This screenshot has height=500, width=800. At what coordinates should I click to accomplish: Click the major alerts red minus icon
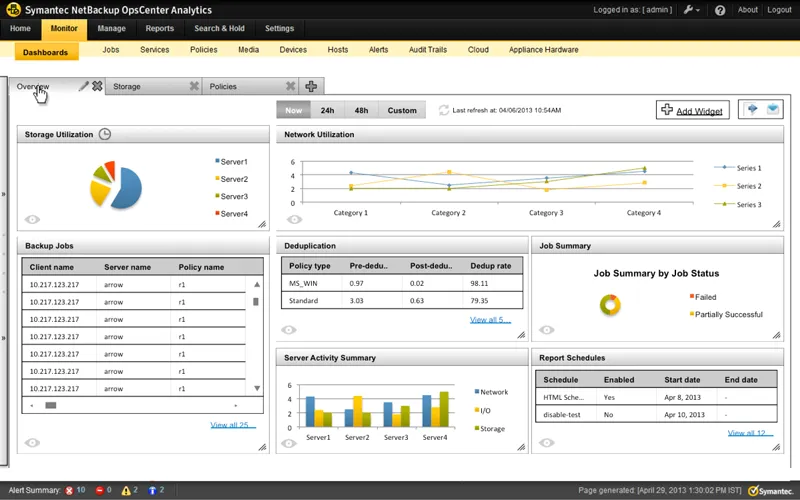[x=99, y=490]
